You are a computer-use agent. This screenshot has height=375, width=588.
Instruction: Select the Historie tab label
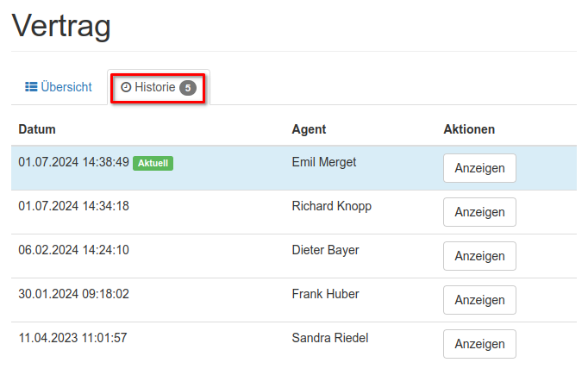coord(155,87)
